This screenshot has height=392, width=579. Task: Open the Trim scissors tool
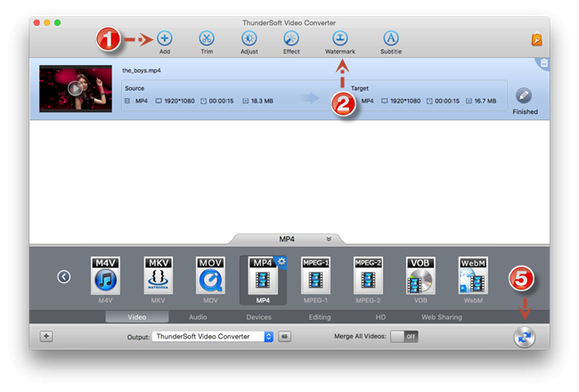click(x=207, y=38)
